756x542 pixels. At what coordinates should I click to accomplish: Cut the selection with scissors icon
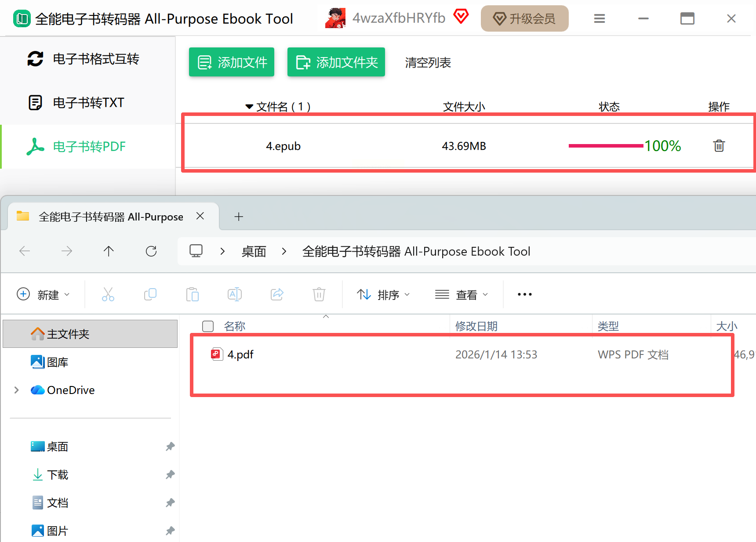click(x=108, y=294)
